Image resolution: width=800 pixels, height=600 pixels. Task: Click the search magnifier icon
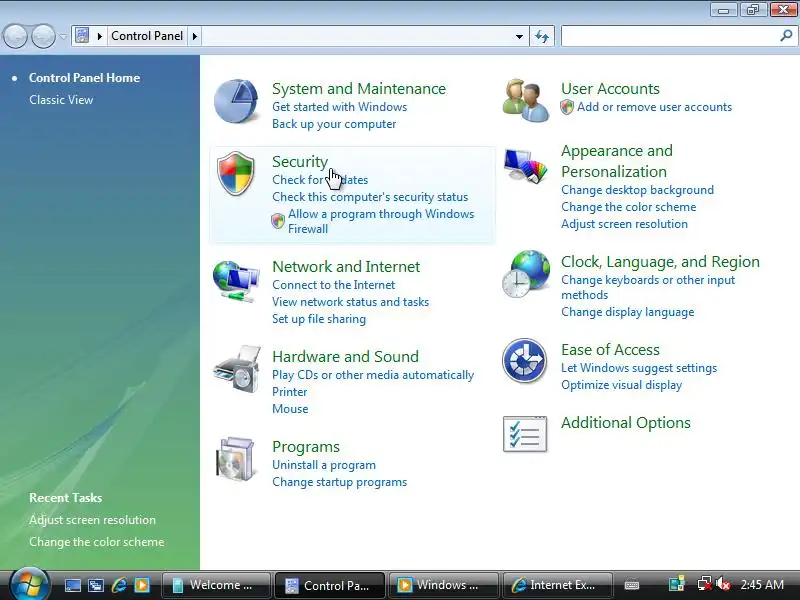tap(786, 36)
